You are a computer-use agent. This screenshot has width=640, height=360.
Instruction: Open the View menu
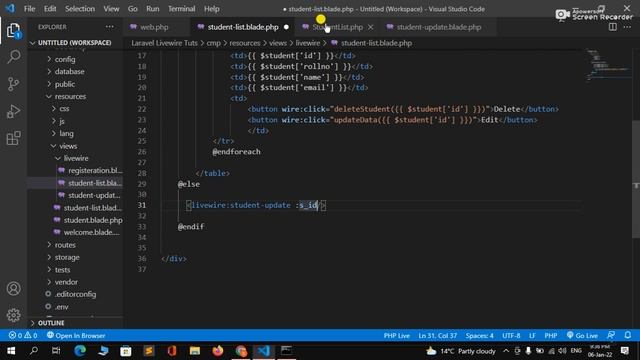click(x=111, y=9)
